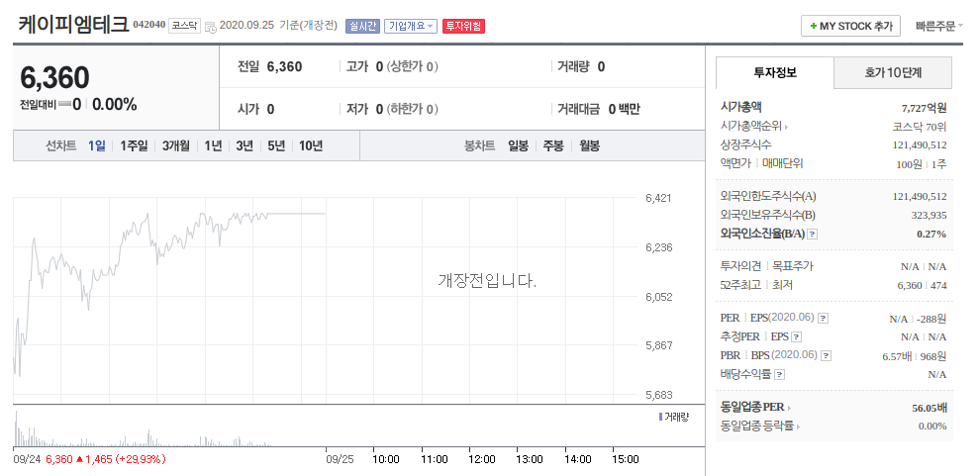Select the 3개월 line chart period
This screenshot has height=476, width=980.
pyautogui.click(x=175, y=146)
